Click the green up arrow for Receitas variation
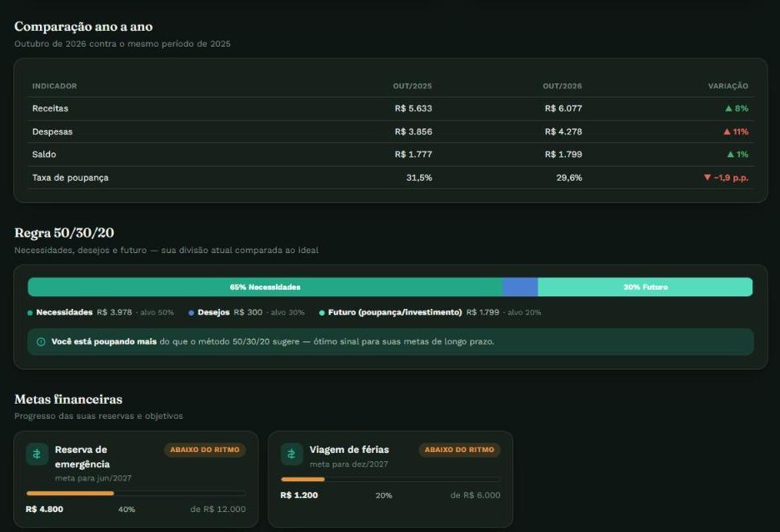 [729, 108]
